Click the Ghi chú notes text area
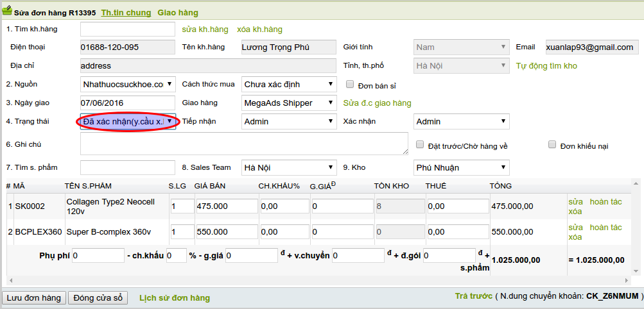 (244, 144)
